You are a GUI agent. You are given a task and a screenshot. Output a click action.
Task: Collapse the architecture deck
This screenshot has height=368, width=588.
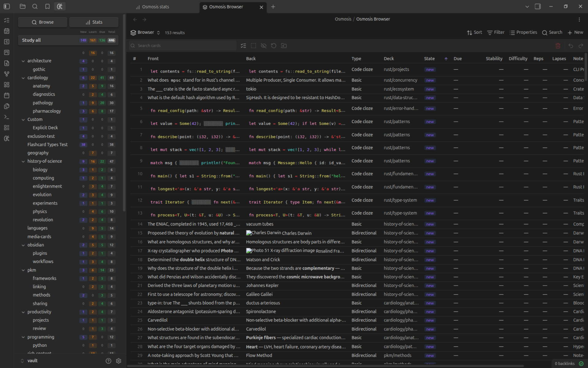pyautogui.click(x=23, y=61)
